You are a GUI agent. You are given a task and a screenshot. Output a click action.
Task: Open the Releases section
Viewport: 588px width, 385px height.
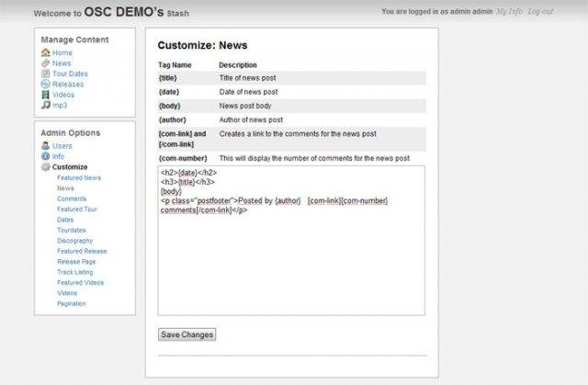(x=68, y=85)
